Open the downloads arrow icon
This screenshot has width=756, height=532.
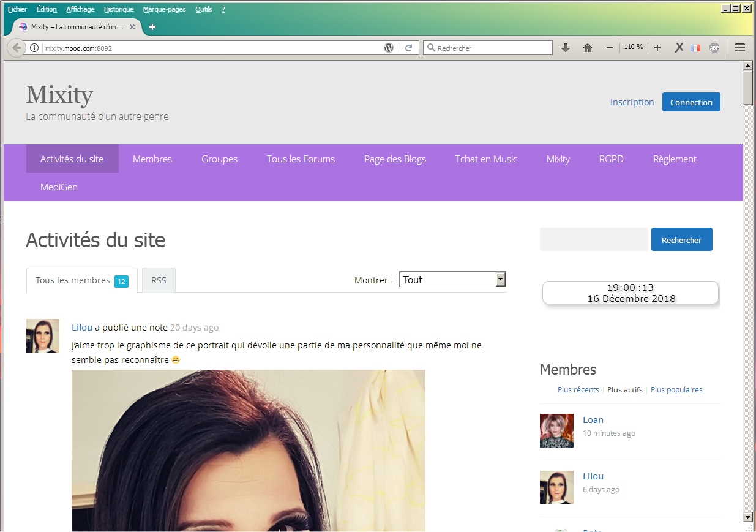click(x=566, y=48)
